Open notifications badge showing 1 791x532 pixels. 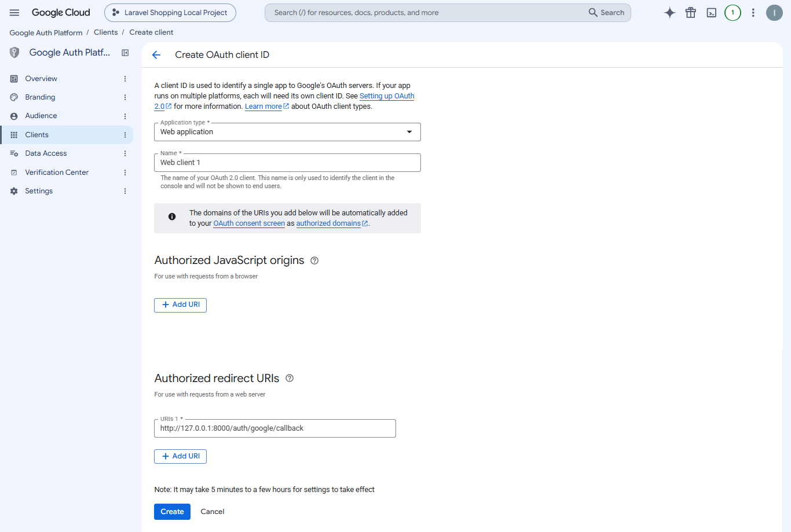733,13
